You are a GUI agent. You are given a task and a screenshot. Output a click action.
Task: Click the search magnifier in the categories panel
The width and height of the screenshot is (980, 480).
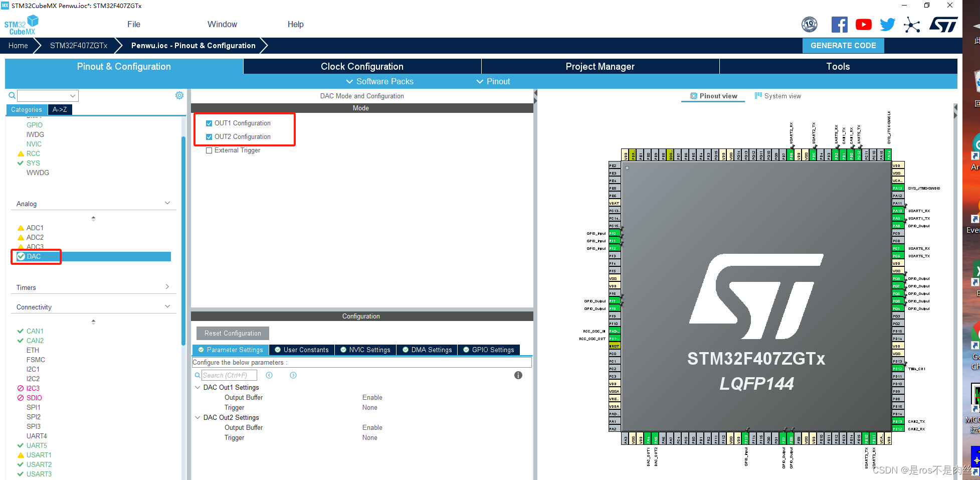click(12, 95)
